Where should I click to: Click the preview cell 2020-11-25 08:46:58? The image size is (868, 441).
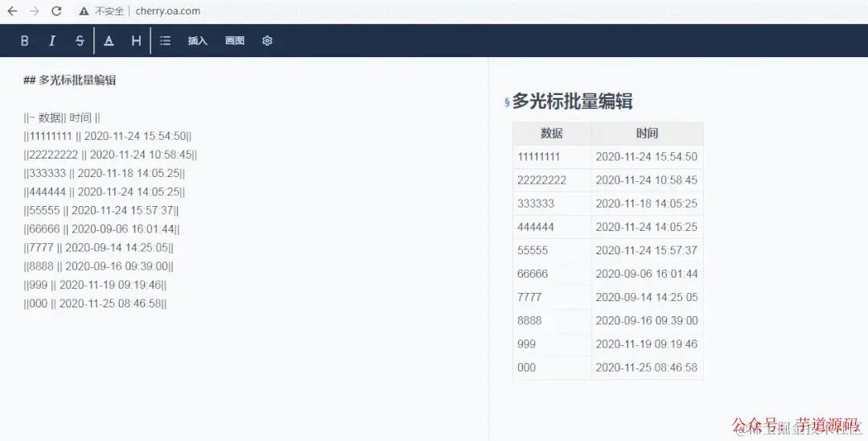(x=647, y=367)
